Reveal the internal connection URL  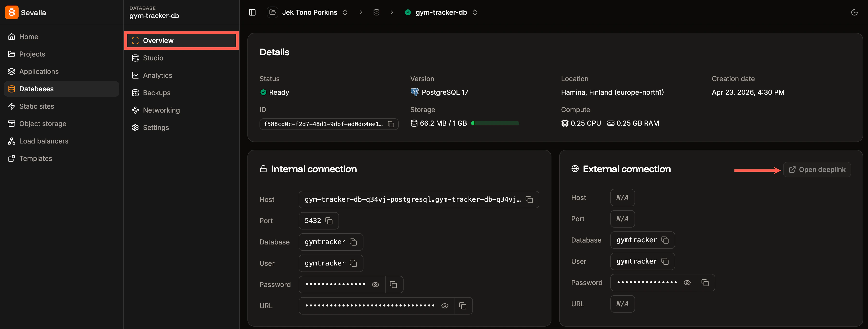(445, 306)
